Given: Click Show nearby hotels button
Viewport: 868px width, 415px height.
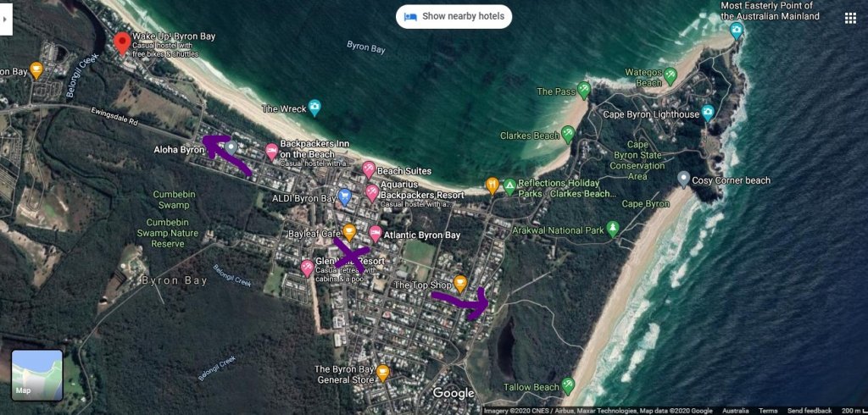Looking at the screenshot, I should click(453, 16).
